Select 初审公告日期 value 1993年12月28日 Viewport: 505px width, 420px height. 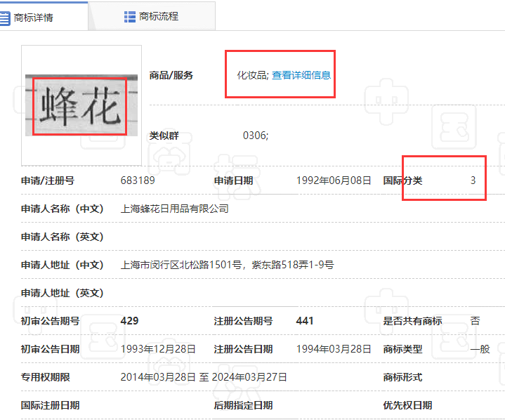point(158,349)
